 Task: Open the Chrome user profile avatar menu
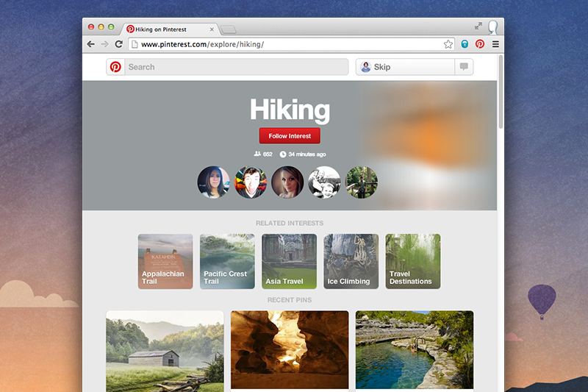click(x=492, y=27)
